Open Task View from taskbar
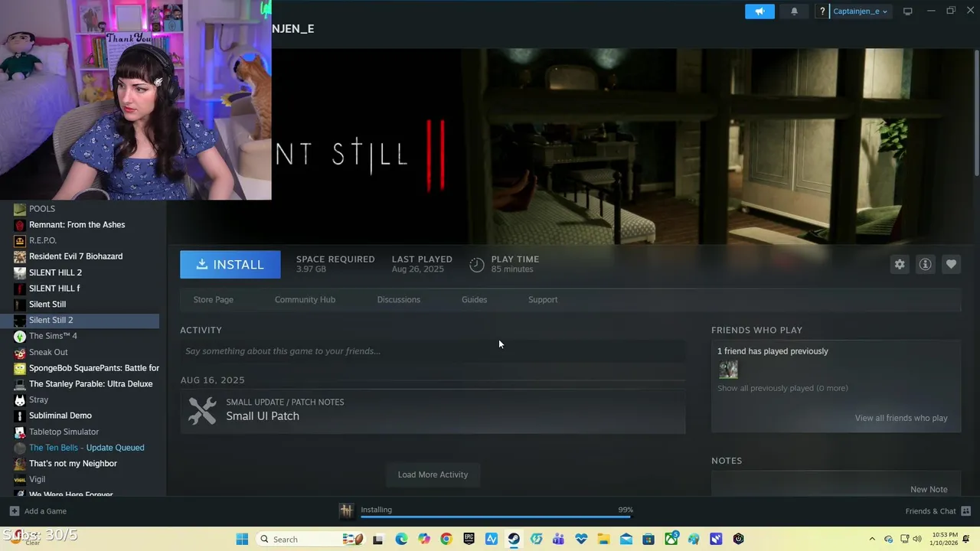980x551 pixels. (377, 540)
